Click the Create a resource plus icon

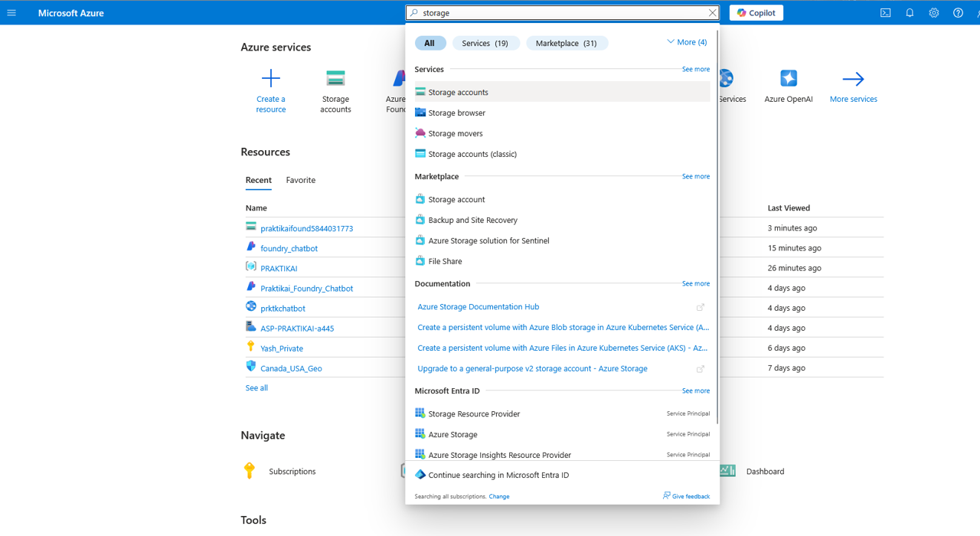pos(271,77)
